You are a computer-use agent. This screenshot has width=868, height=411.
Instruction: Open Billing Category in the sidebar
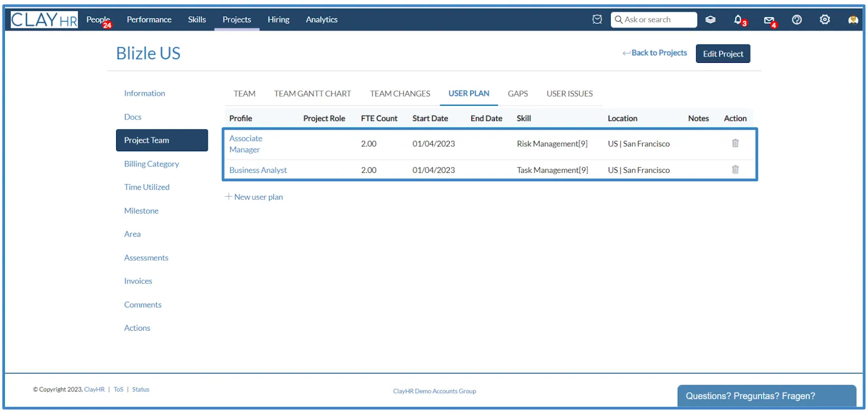[151, 164]
